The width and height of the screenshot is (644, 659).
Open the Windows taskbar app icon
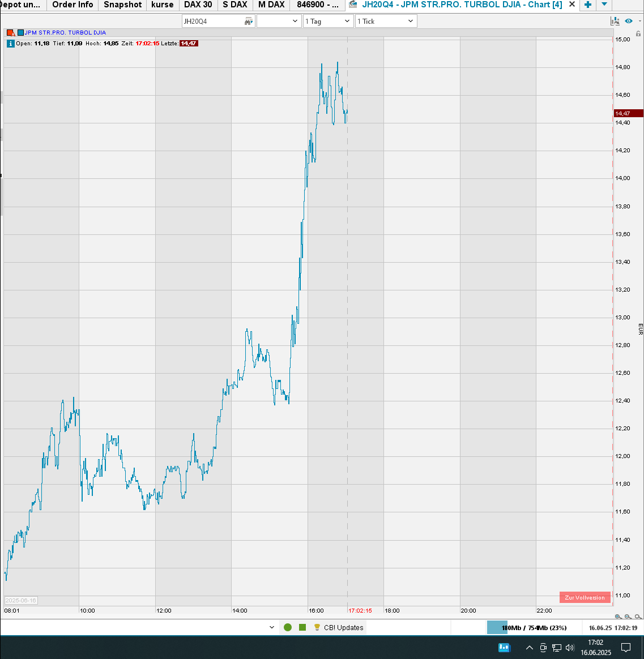click(504, 647)
